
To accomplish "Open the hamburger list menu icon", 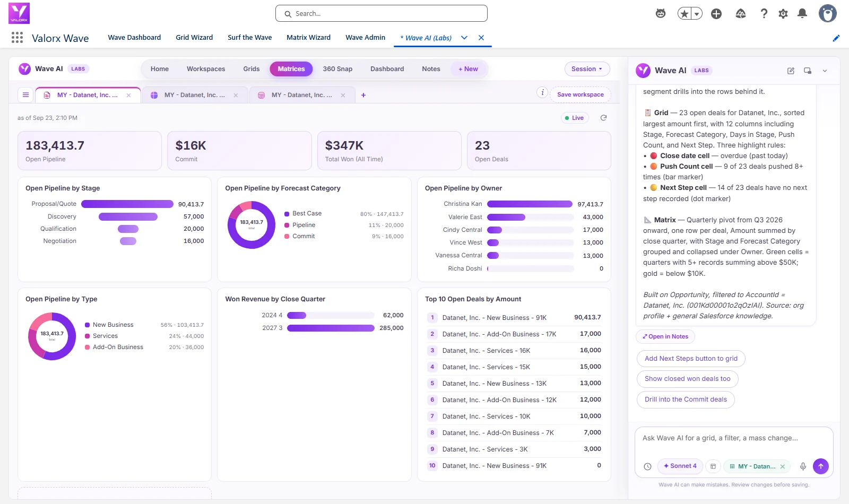I will point(25,95).
